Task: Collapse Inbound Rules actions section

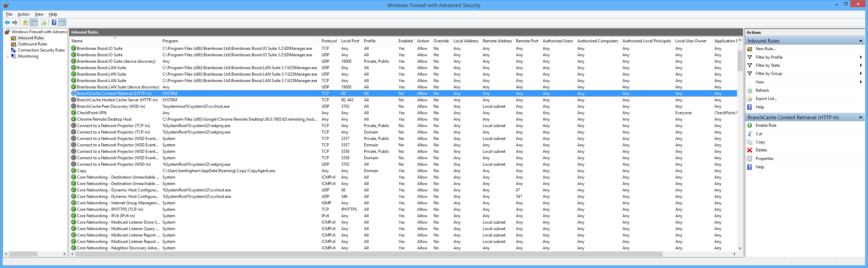Action: 861,41
